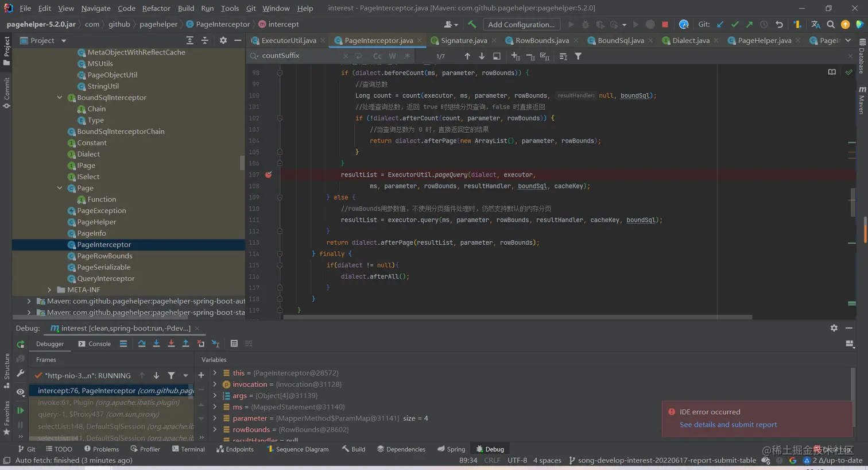This screenshot has width=868, height=470.
Task: Click editor horizontal scrollbar
Action: pyautogui.click(x=517, y=317)
